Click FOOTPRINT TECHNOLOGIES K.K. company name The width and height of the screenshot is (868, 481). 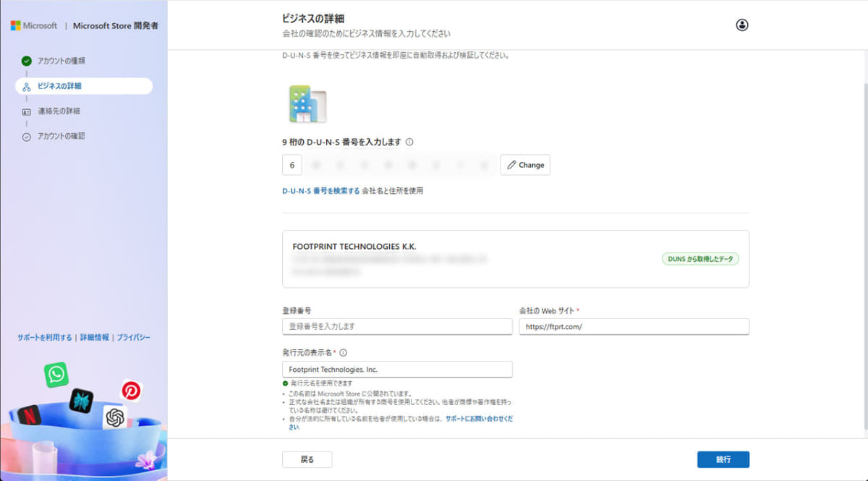(x=354, y=247)
